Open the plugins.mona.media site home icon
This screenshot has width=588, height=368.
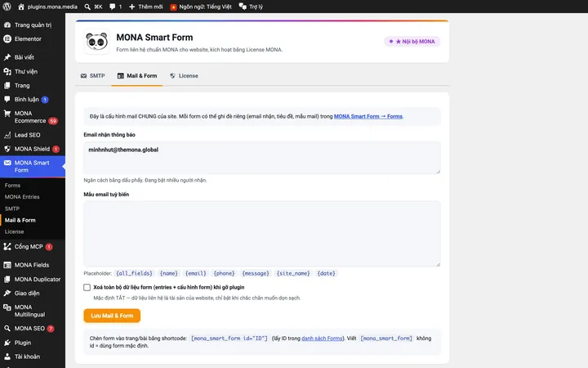(x=21, y=7)
